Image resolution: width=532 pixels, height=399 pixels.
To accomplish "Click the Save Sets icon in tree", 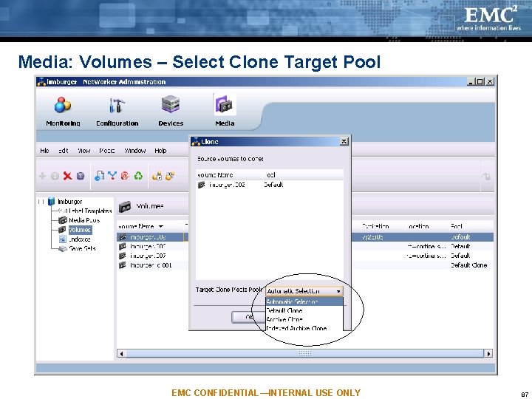I will click(63, 249).
